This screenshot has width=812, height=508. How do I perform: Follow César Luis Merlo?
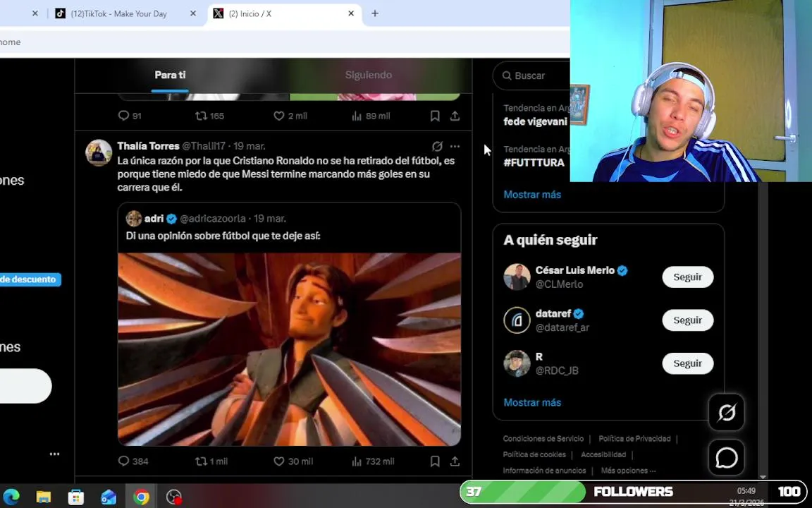coord(688,277)
